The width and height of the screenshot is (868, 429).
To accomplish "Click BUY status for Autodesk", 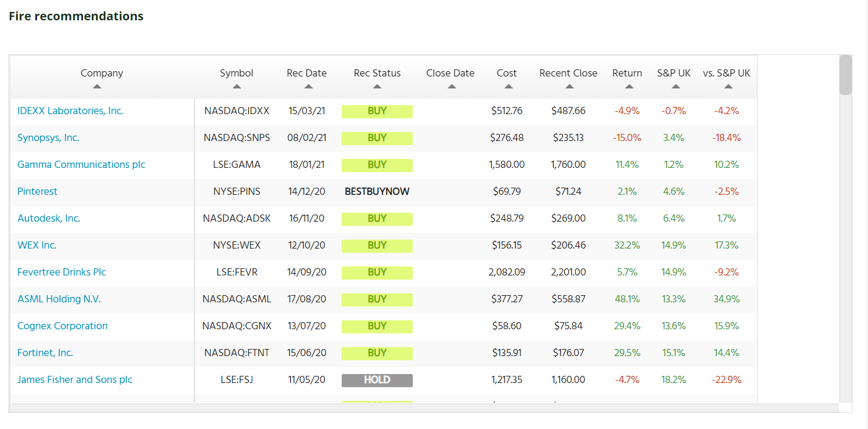I will pyautogui.click(x=377, y=219).
